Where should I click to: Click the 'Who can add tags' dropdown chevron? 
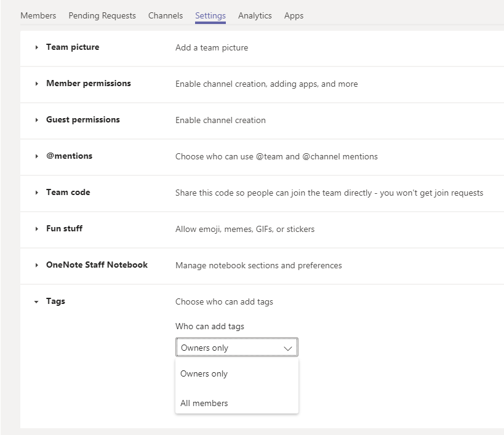[287, 348]
